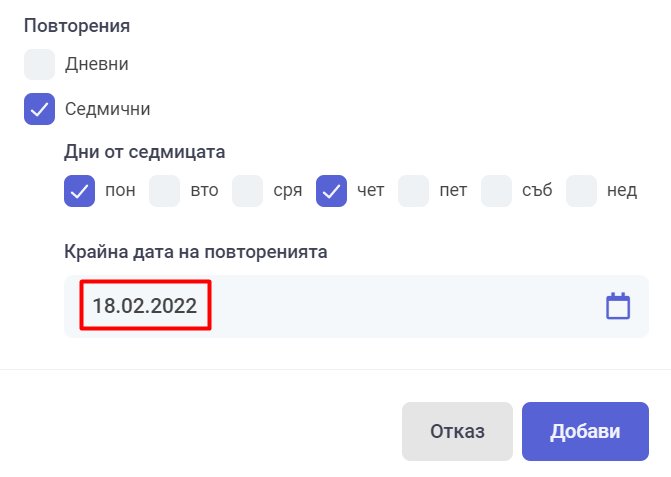Check the пет weekday checkbox
Image resolution: width=671 pixels, height=477 pixels.
point(413,191)
